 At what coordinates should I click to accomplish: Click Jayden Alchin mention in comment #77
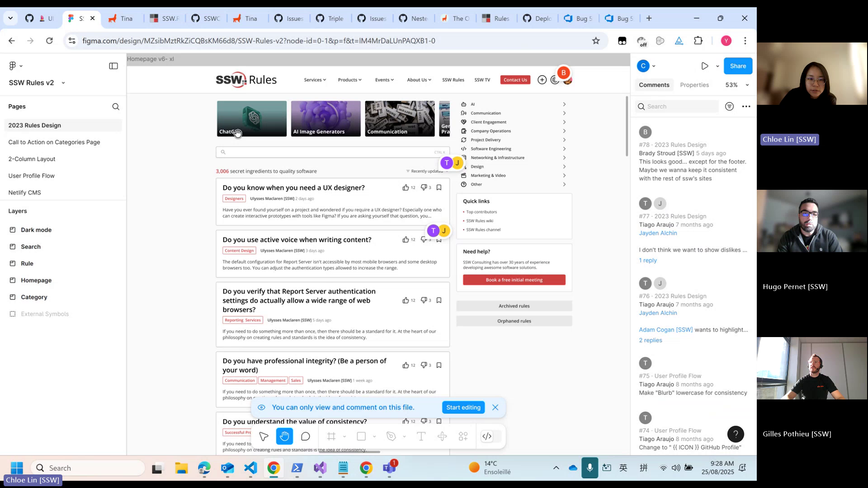658,234
